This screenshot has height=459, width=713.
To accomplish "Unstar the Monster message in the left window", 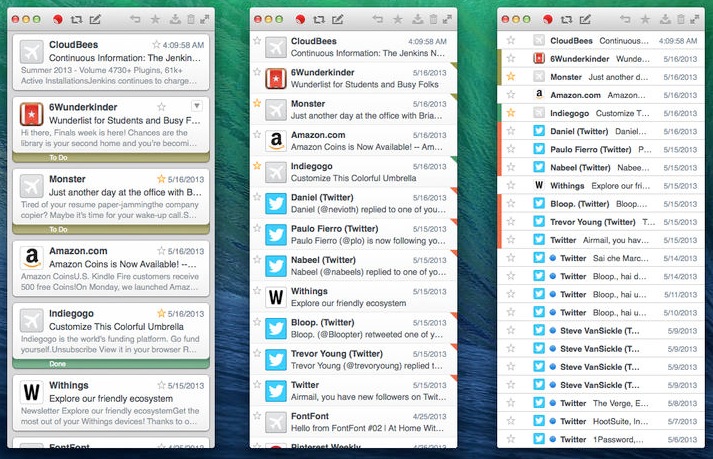I will click(161, 178).
